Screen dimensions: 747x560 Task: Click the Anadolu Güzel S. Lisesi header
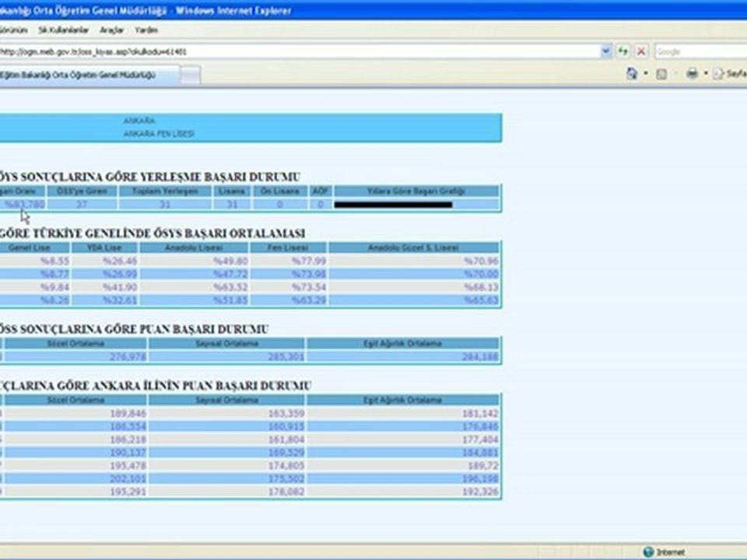pos(413,247)
